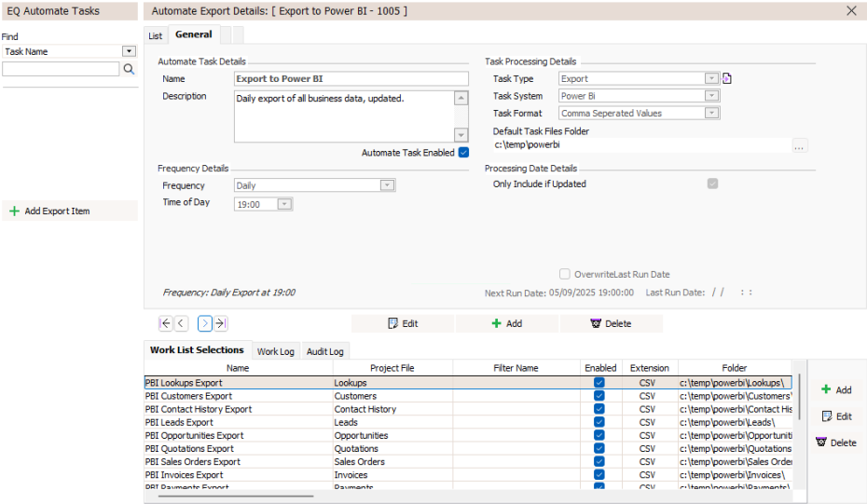Switch to the List tab
The image size is (867, 504).
click(x=155, y=35)
